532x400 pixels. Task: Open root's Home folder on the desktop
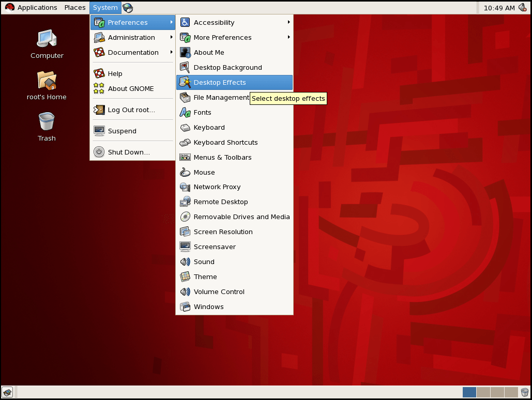coord(47,85)
